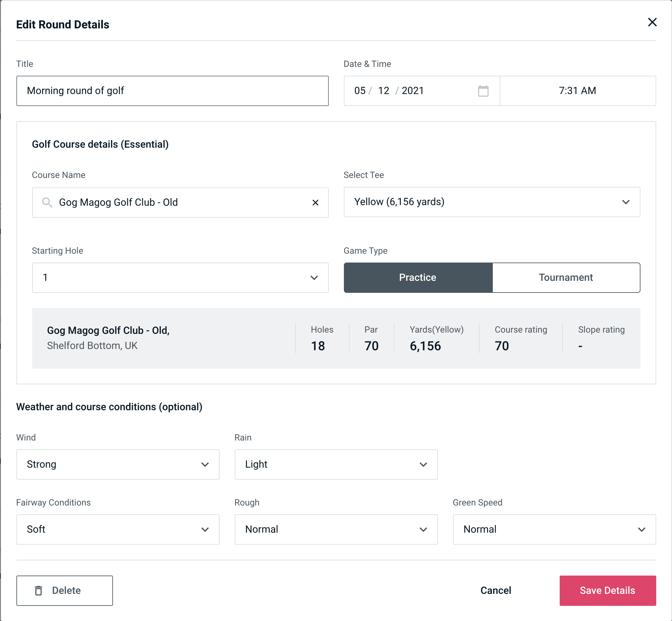Click the dropdown chevron for Wind condition

tap(205, 465)
